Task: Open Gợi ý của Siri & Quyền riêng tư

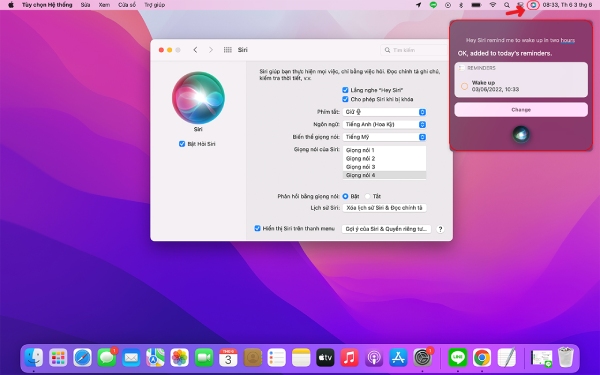Action: (386, 229)
